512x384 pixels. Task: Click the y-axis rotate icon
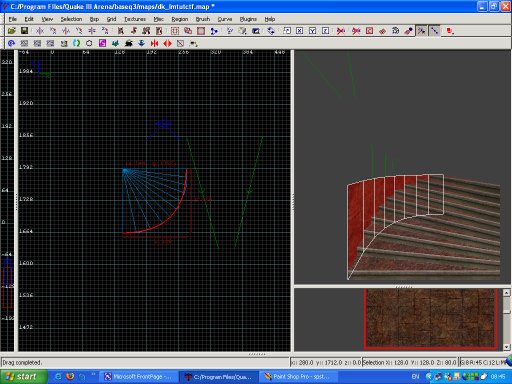[79, 31]
